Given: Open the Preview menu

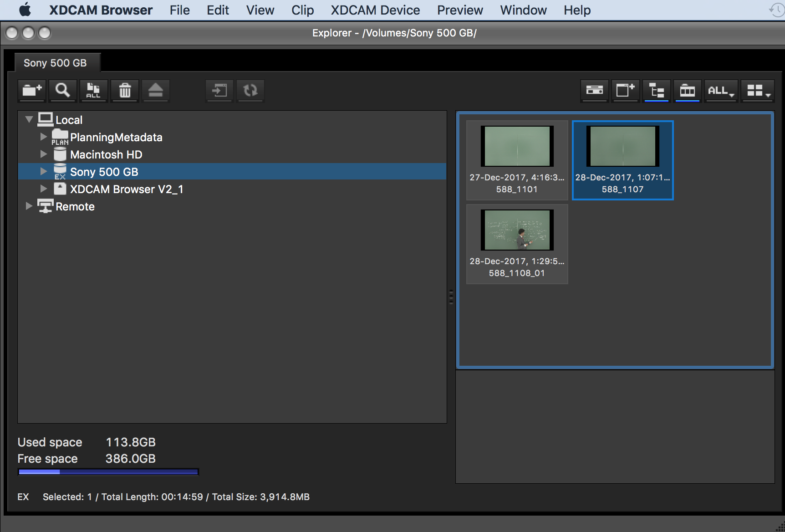Looking at the screenshot, I should pos(460,10).
